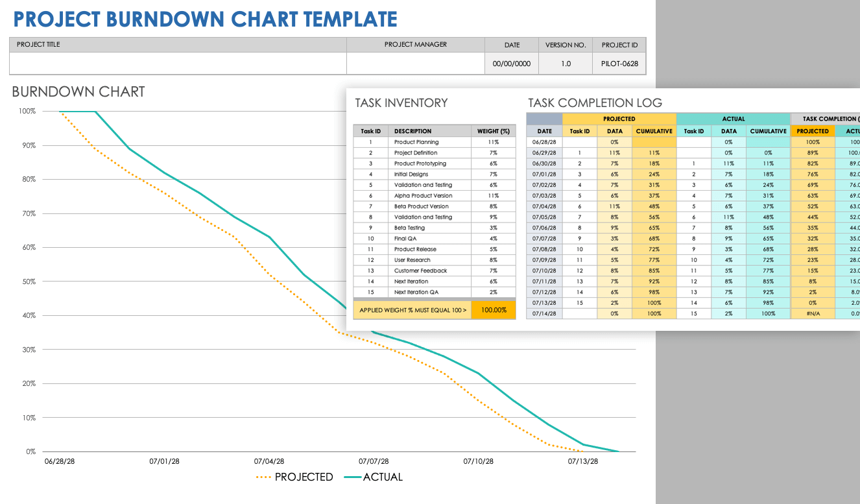Click the Project ID cell PILOT-0628
Screen dimensions: 860x504
[x=619, y=64]
